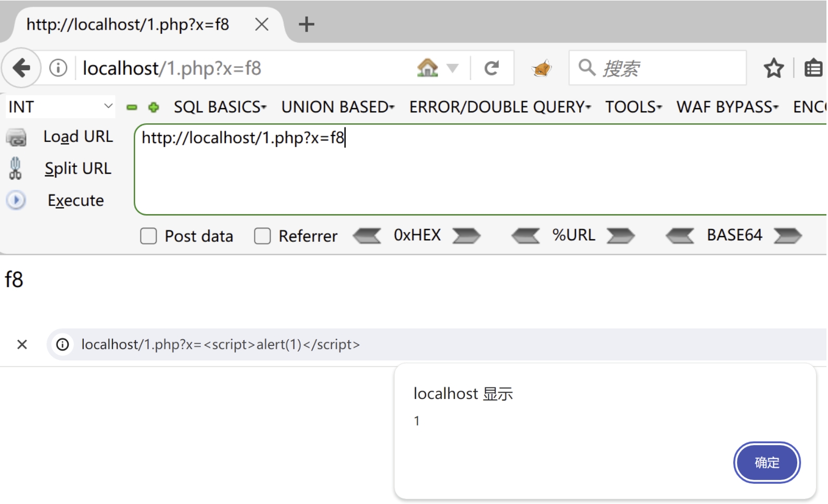Expand dropdown arrow next to home icon

point(453,68)
